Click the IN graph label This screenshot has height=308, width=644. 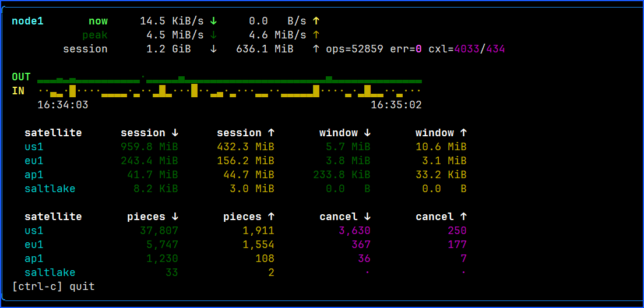[18, 91]
